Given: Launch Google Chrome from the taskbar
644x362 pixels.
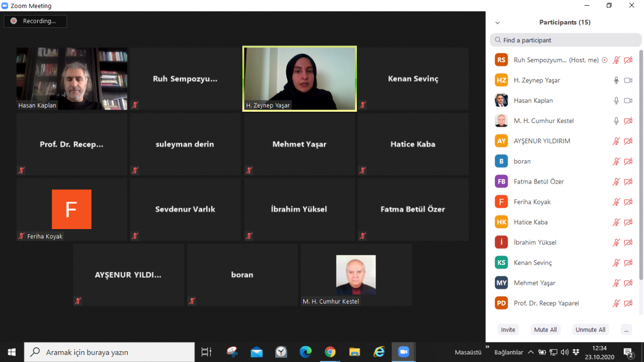Looking at the screenshot, I should tap(330, 352).
